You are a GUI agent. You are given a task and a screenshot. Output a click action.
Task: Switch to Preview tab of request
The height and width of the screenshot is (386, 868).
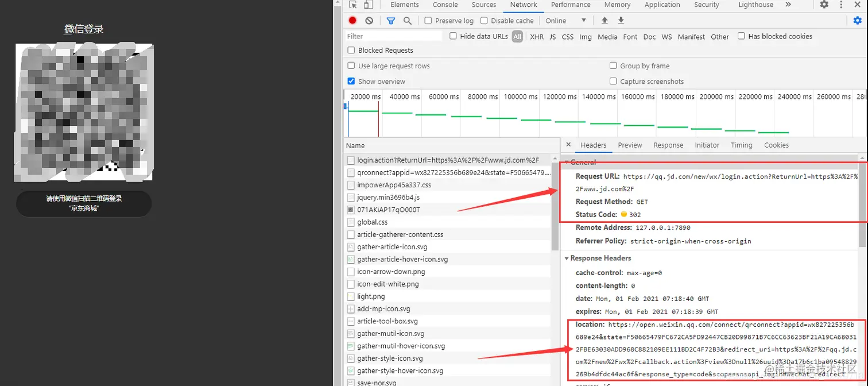click(630, 145)
